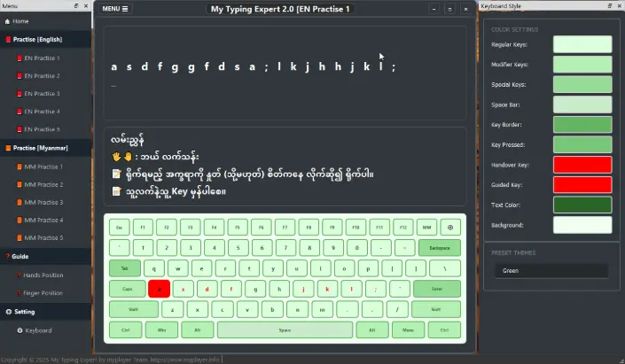Click the semicolon key on virtual keyboard

point(376,289)
